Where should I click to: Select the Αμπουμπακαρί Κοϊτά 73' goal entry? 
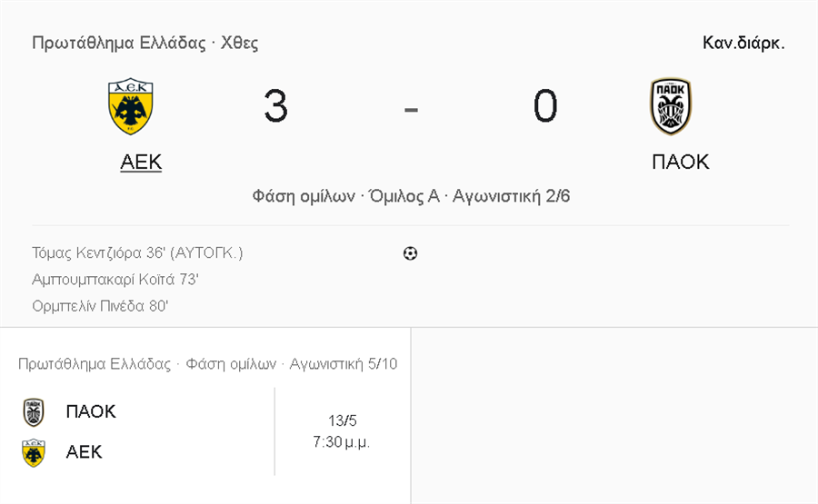(x=115, y=279)
